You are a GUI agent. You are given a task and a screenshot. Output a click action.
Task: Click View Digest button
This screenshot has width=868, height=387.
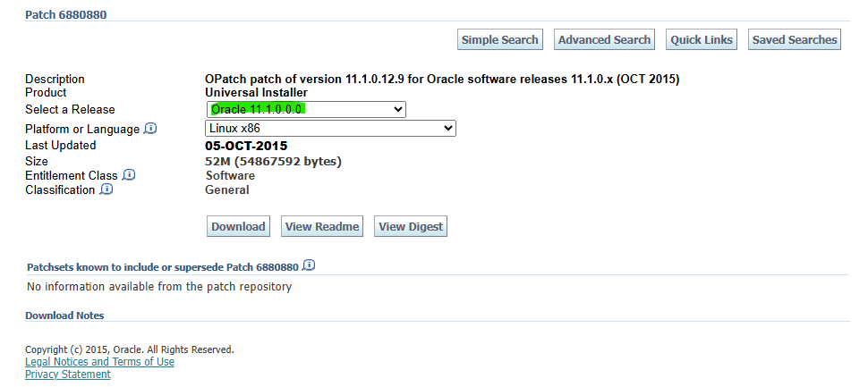[411, 227]
